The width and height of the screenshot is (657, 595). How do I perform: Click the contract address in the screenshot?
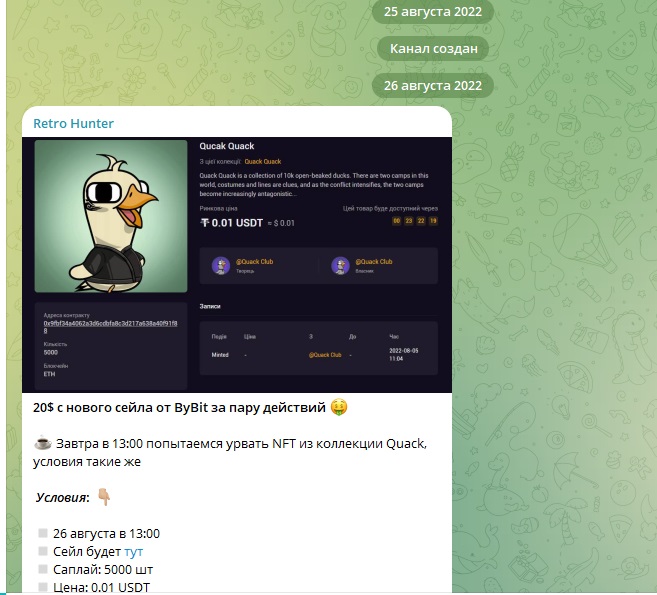(x=110, y=327)
